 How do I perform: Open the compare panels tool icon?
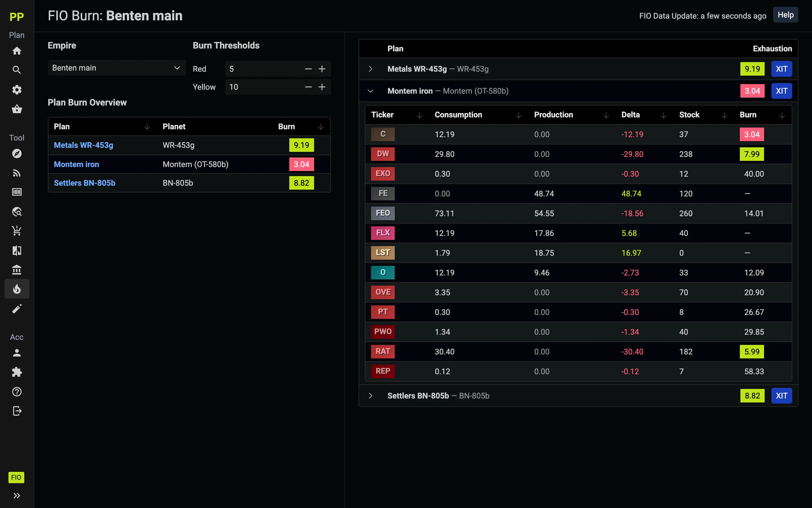point(17,250)
